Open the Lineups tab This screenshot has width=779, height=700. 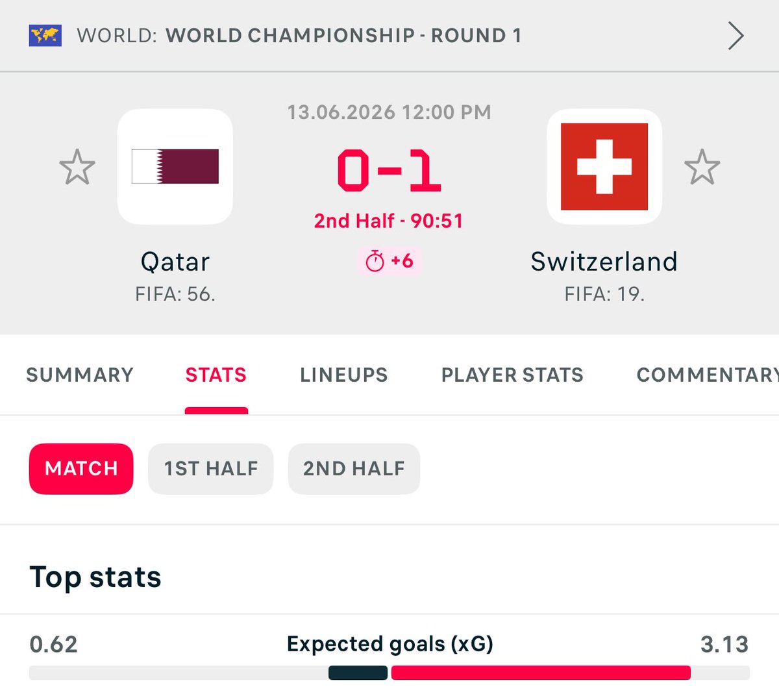pos(344,375)
